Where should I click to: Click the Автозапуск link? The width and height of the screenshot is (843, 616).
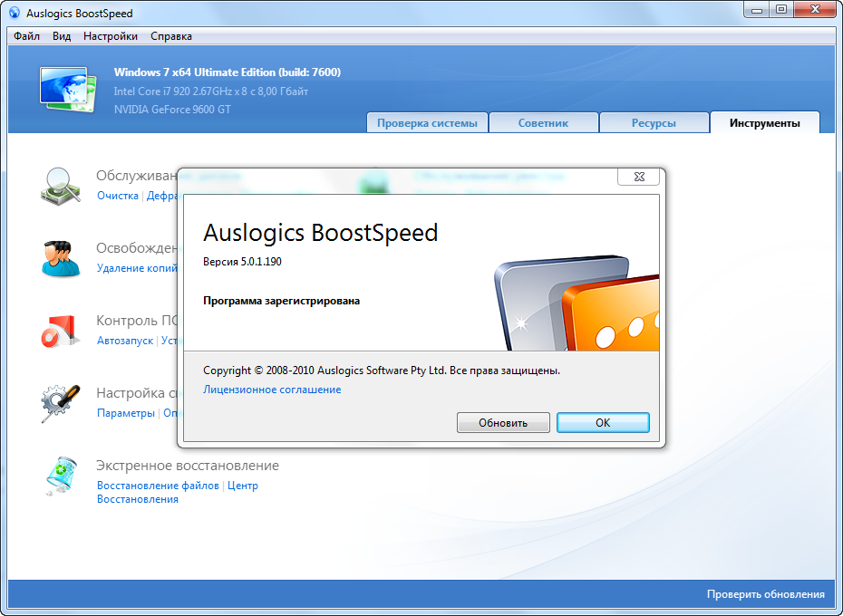(x=125, y=341)
